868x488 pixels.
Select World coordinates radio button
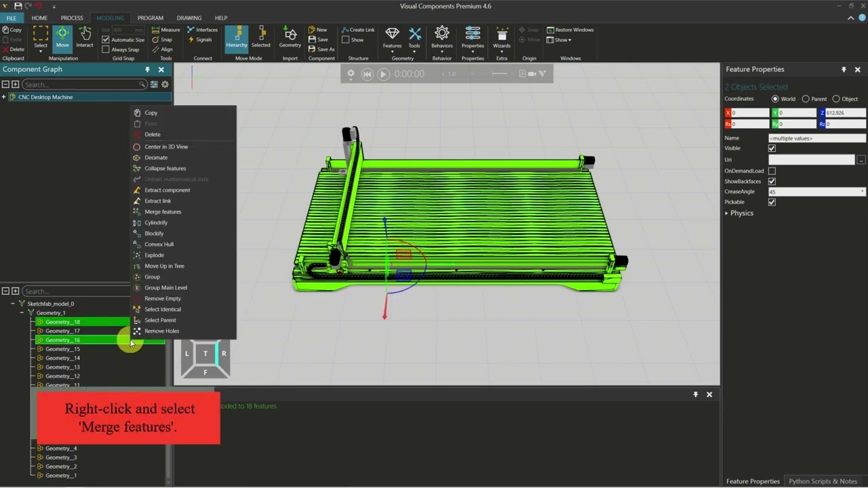(x=775, y=99)
